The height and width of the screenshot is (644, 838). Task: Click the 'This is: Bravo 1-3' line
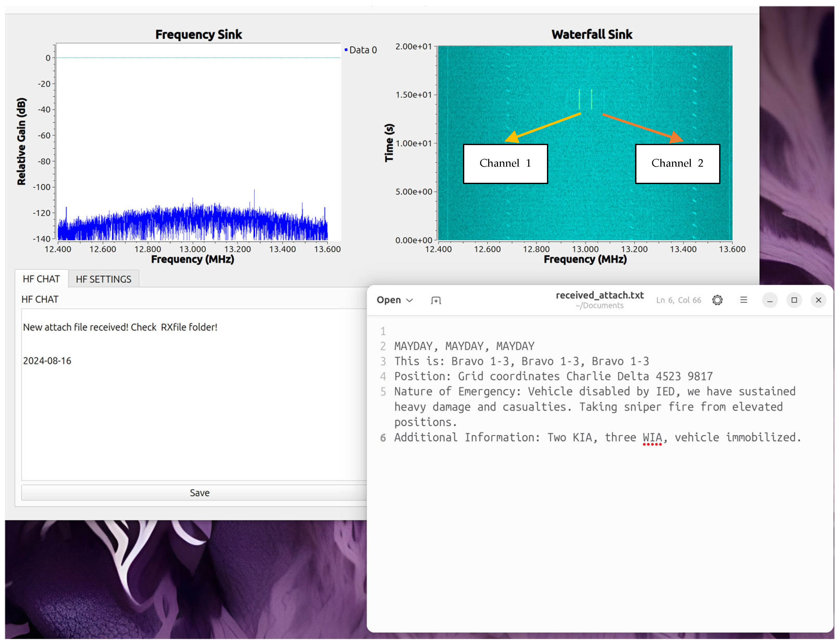click(x=521, y=361)
